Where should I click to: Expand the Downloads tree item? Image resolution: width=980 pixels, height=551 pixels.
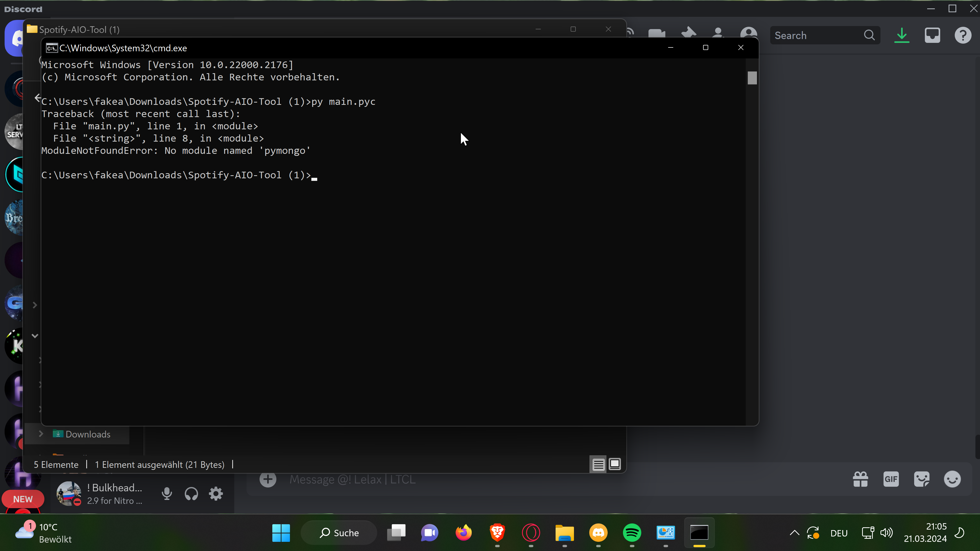tap(41, 434)
